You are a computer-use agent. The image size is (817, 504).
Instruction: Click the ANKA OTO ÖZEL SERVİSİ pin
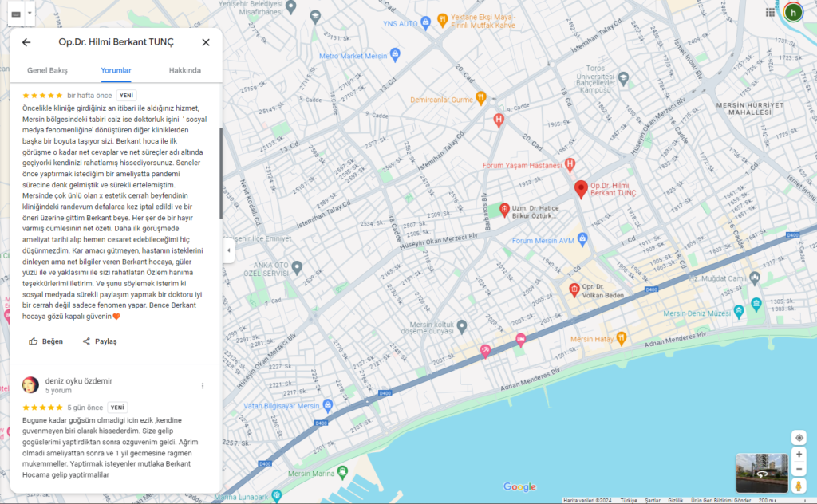pyautogui.click(x=297, y=268)
